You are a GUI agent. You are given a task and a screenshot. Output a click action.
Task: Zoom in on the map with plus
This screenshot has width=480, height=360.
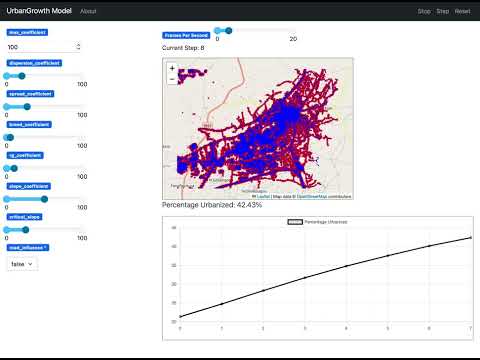point(172,68)
